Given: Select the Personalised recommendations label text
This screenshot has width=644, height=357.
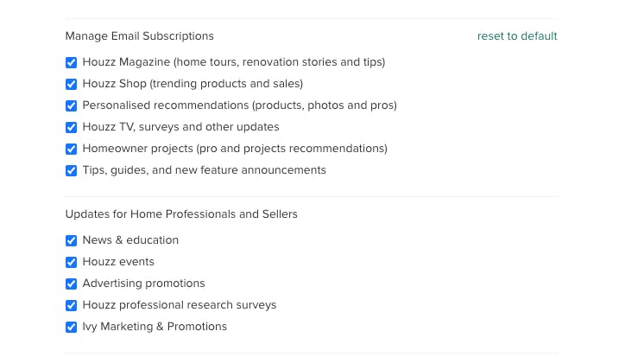Looking at the screenshot, I should [239, 105].
